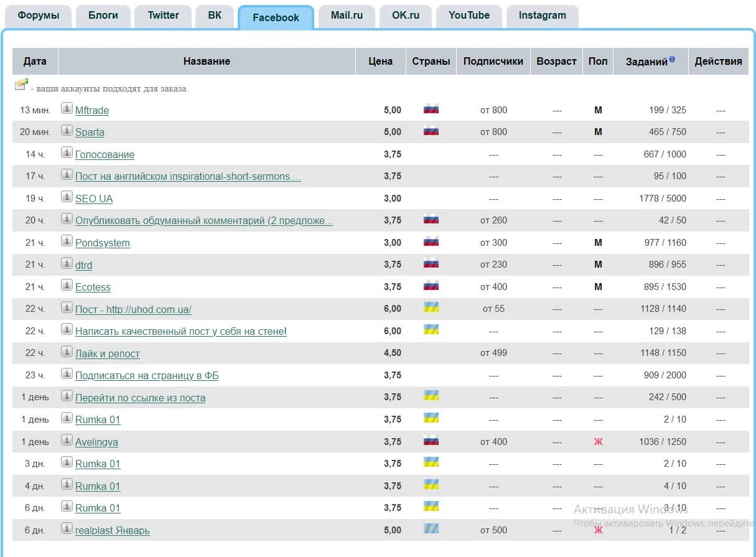Click info icon next to Pondsystem

pyautogui.click(x=67, y=241)
